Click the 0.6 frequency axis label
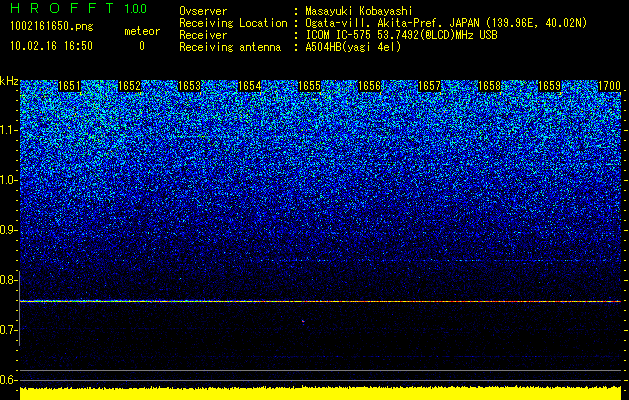 (x=9, y=380)
